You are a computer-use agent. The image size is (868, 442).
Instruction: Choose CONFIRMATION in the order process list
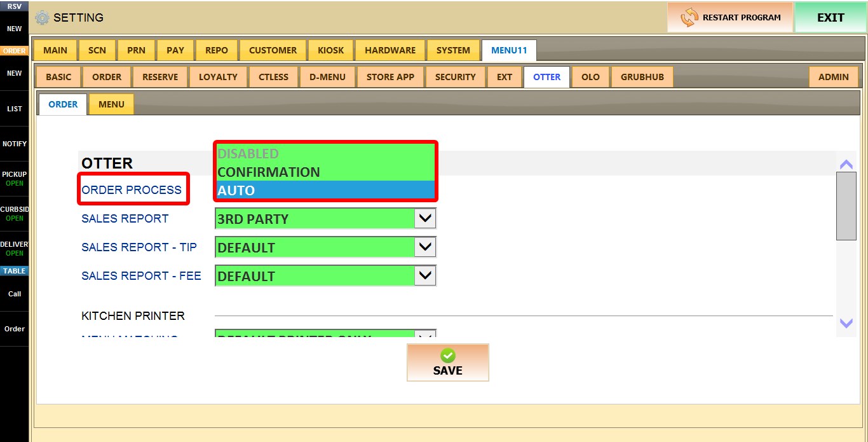click(326, 172)
